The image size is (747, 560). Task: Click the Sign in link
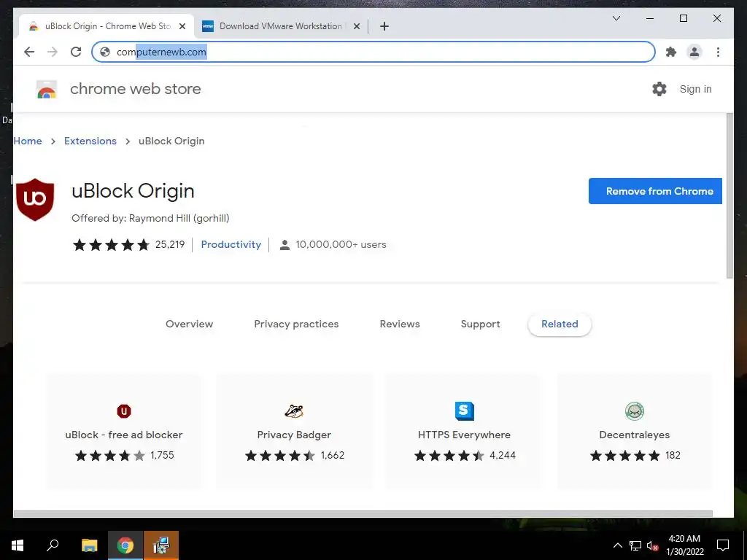(695, 89)
